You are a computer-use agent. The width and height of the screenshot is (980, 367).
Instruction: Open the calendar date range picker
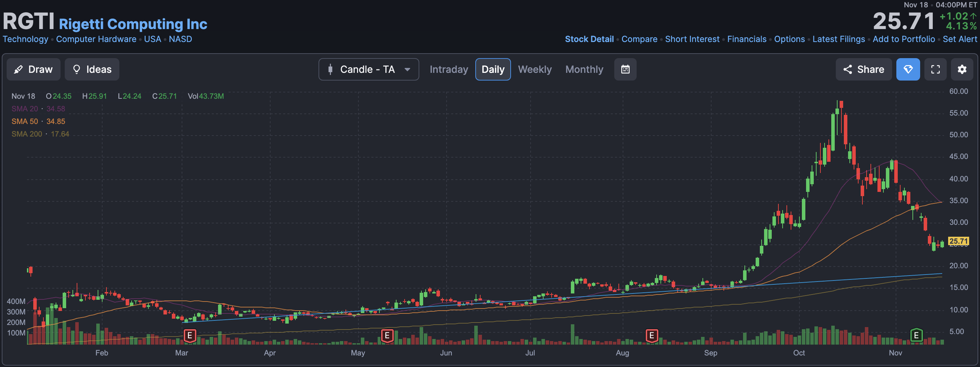click(x=625, y=69)
